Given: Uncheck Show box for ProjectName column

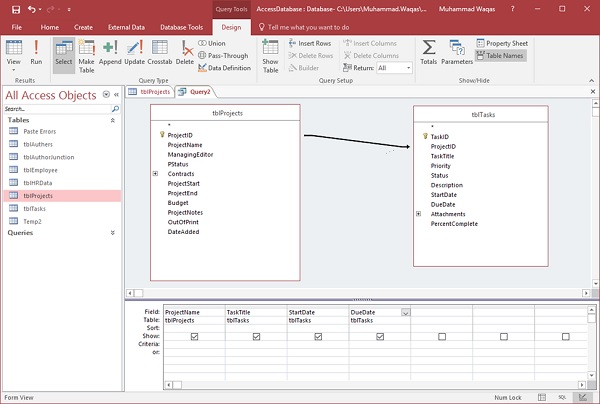Looking at the screenshot, I should [194, 336].
